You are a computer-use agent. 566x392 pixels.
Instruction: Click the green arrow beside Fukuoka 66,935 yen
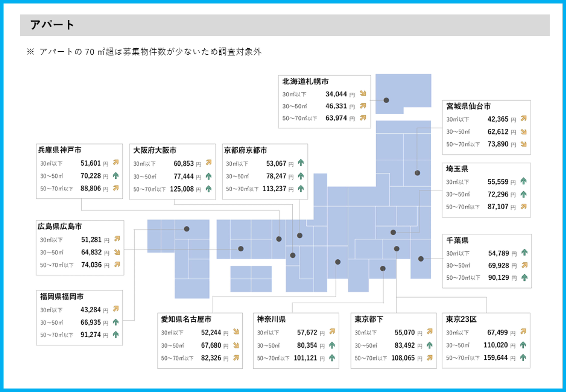(116, 322)
